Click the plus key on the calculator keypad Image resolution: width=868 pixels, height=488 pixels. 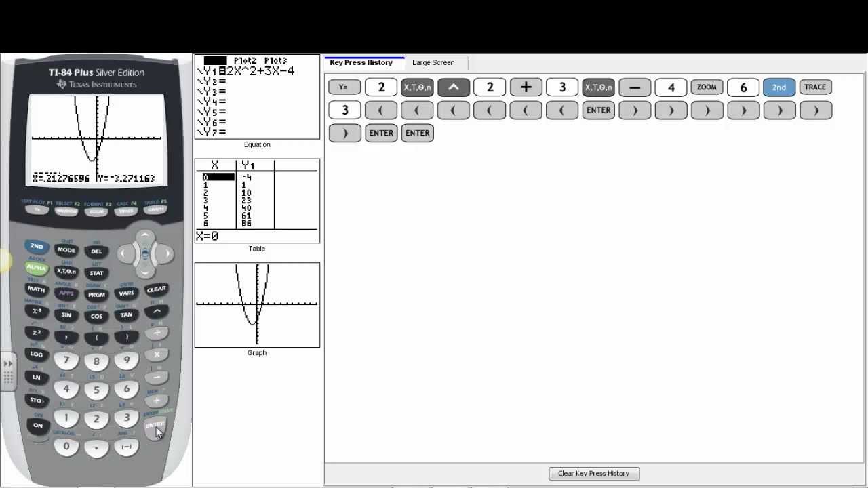point(157,401)
